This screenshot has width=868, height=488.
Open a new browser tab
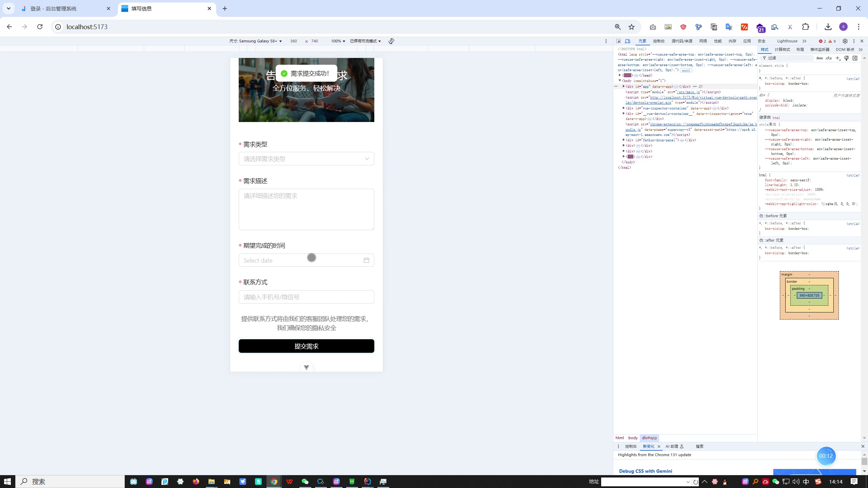225,8
